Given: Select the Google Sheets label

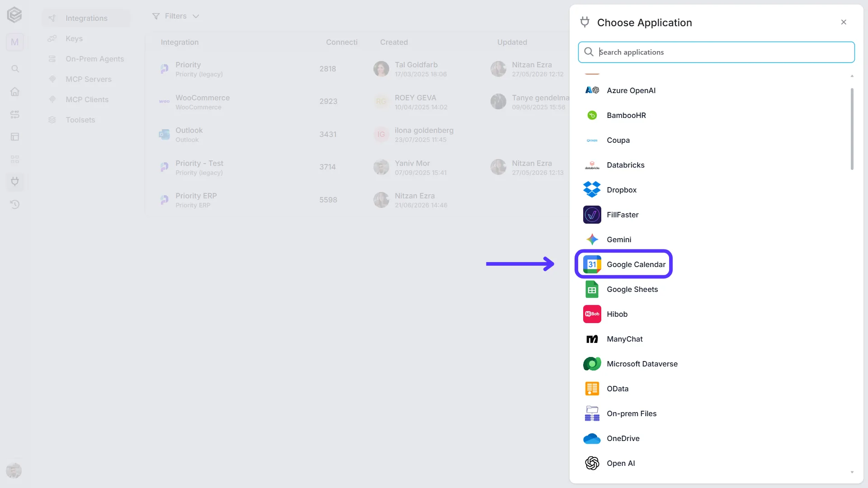Looking at the screenshot, I should click(x=632, y=289).
